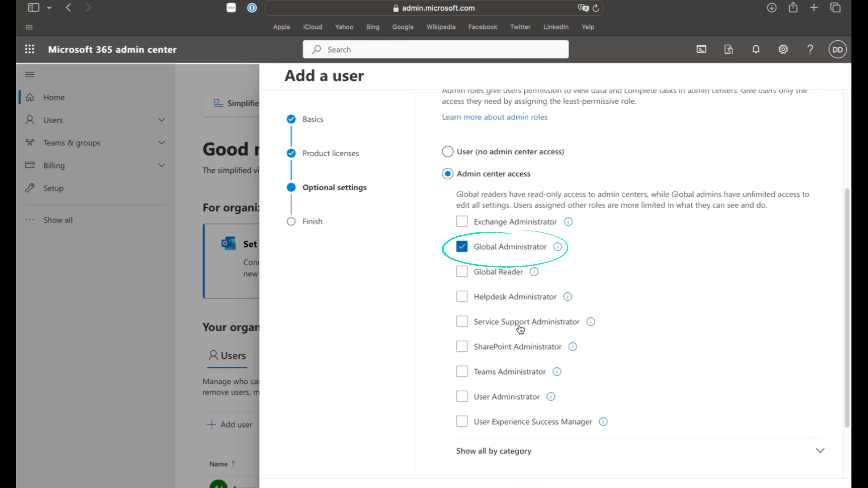
Task: Uncheck the Global Administrator checkbox
Action: [x=462, y=247]
